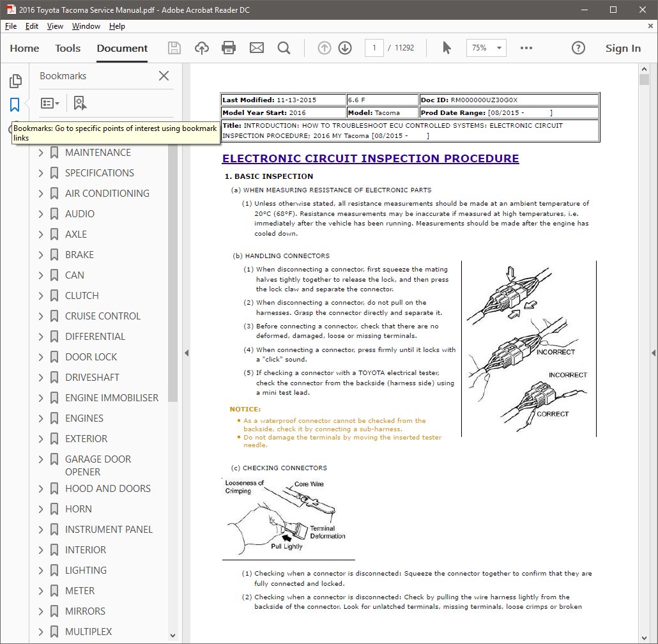Open the File menu

(11, 26)
